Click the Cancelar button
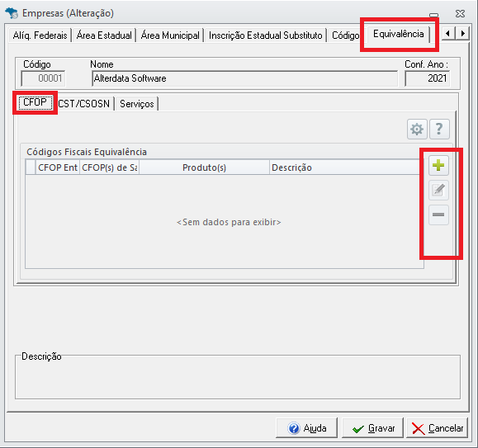Image resolution: width=478 pixels, height=448 pixels. [437, 428]
